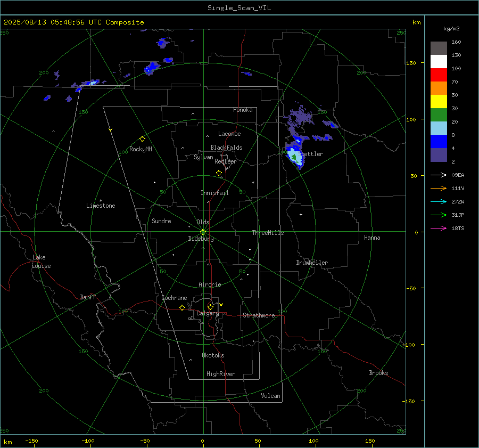Click the Hanna label
The height and width of the screenshot is (448, 479).
pyautogui.click(x=372, y=238)
